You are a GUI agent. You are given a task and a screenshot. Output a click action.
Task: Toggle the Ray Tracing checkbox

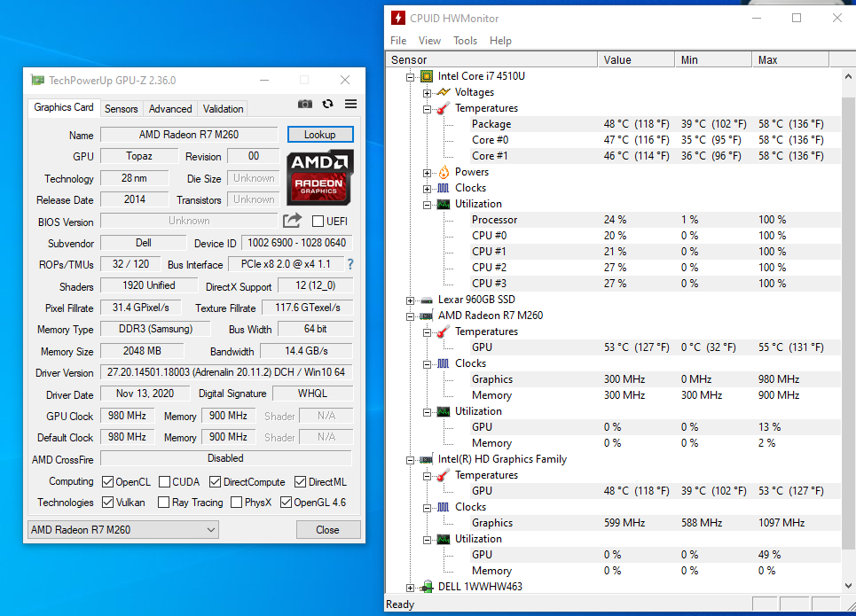tap(163, 502)
